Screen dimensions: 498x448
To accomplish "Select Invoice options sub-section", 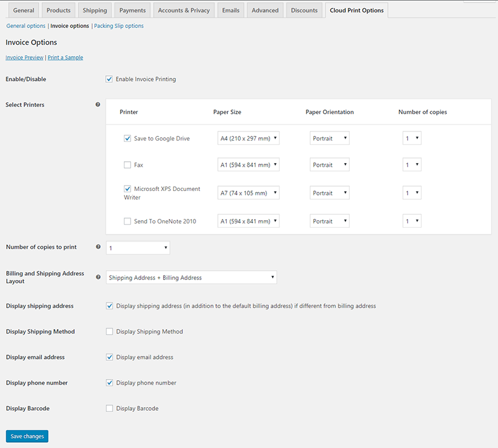I will tap(70, 26).
